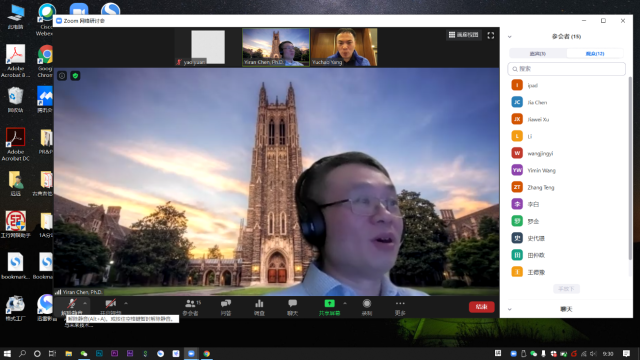Image resolution: width=640 pixels, height=360 pixels.
Task: Open taskbar search magnifier
Action: pyautogui.click(x=22, y=353)
